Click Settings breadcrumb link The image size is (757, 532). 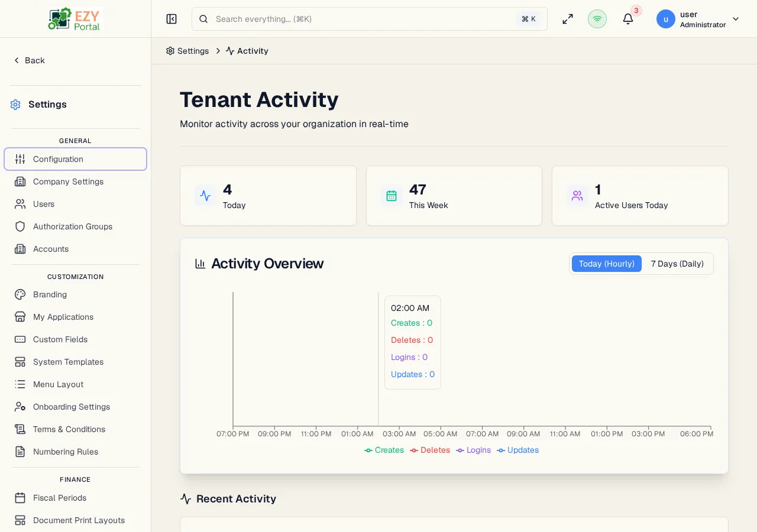187,51
